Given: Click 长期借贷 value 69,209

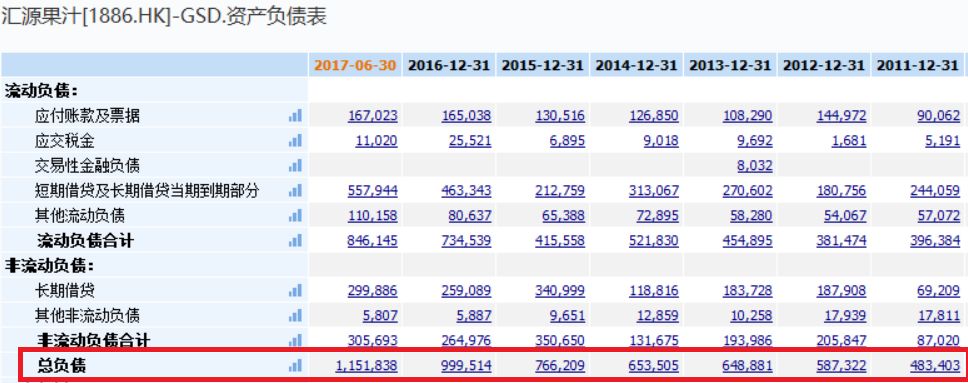Looking at the screenshot, I should 939,290.
